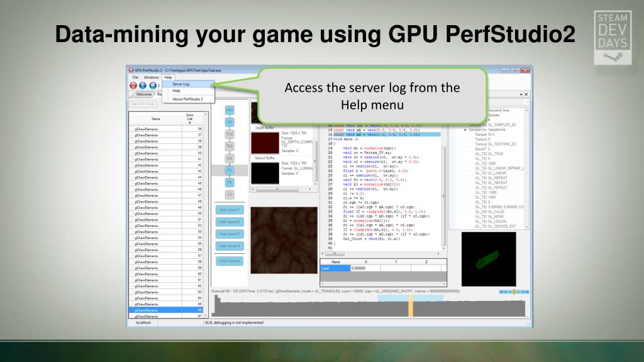The image size is (644, 362).
Task: Click the localhost status bar entry
Action: (143, 322)
